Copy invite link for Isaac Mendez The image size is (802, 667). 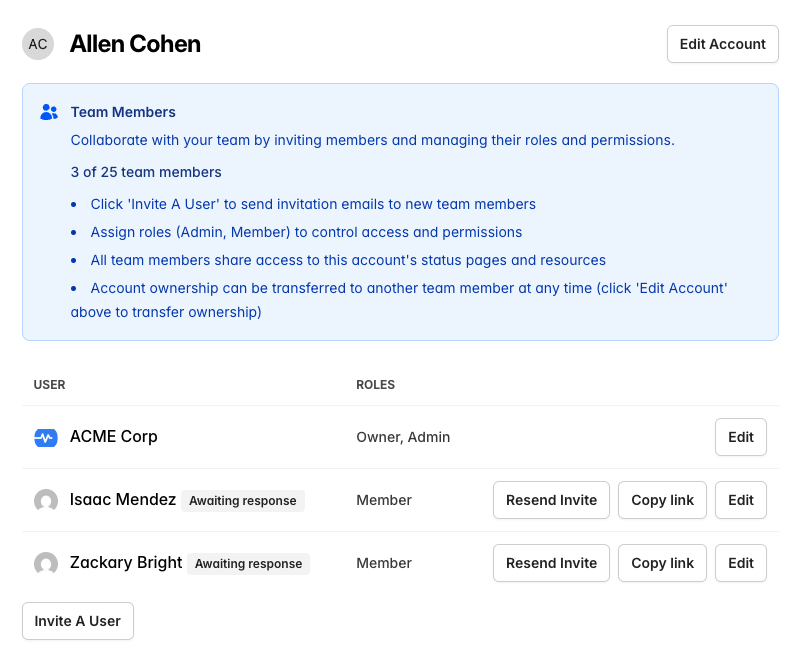coord(662,500)
